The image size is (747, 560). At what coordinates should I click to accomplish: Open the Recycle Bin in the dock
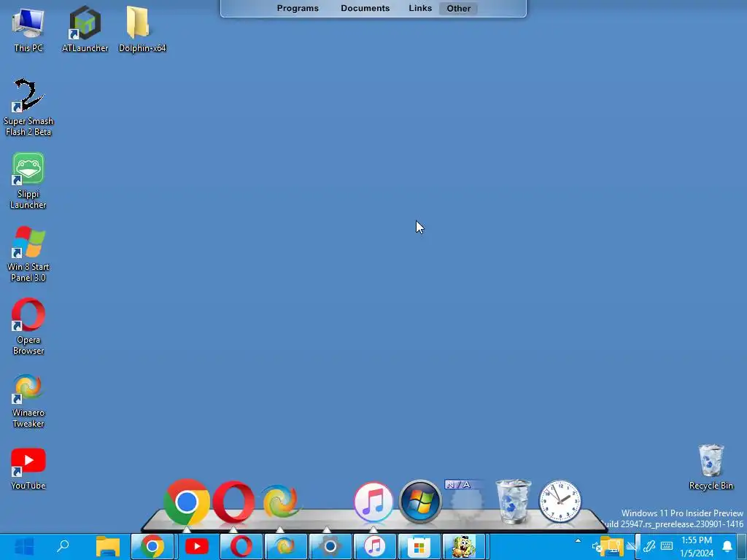coord(513,502)
